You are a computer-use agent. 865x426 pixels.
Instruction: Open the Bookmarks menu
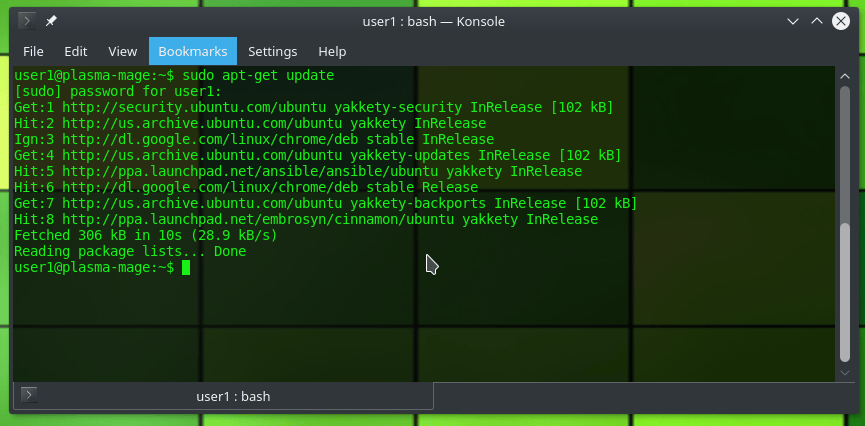tap(193, 51)
